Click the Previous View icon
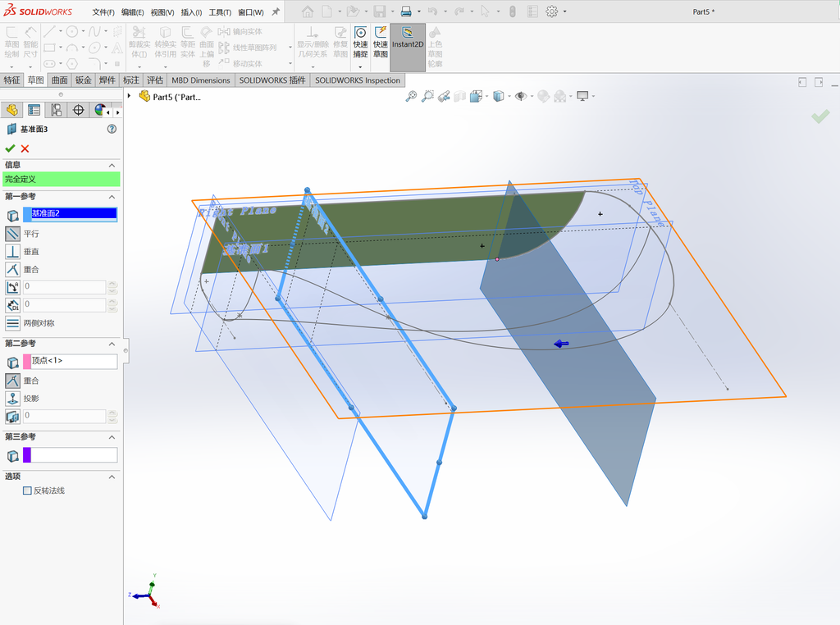 click(444, 97)
